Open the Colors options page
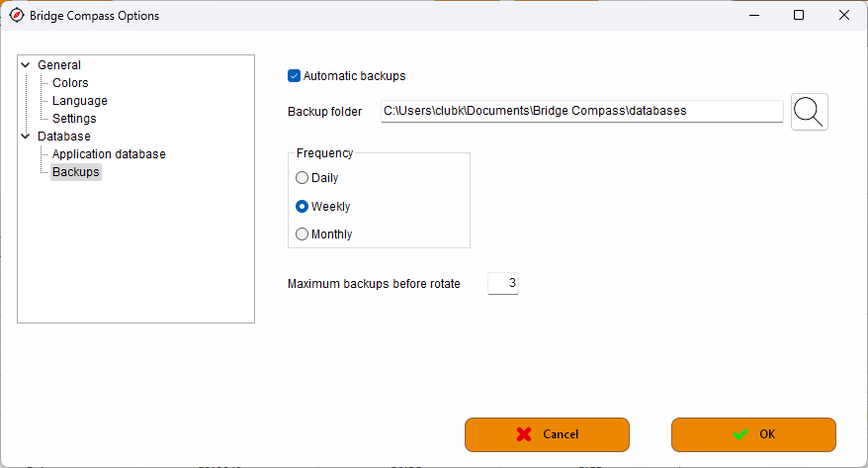This screenshot has height=468, width=868. (70, 83)
